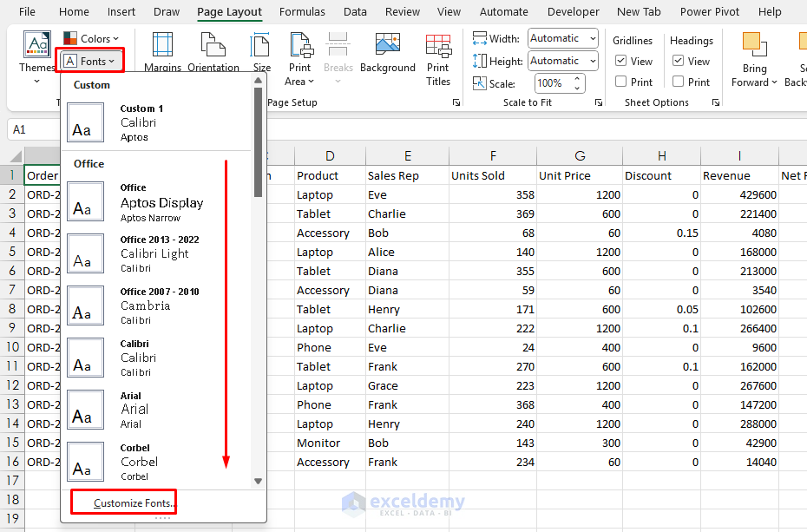Open the theme Colors menu
The height and width of the screenshot is (532, 807).
(92, 38)
